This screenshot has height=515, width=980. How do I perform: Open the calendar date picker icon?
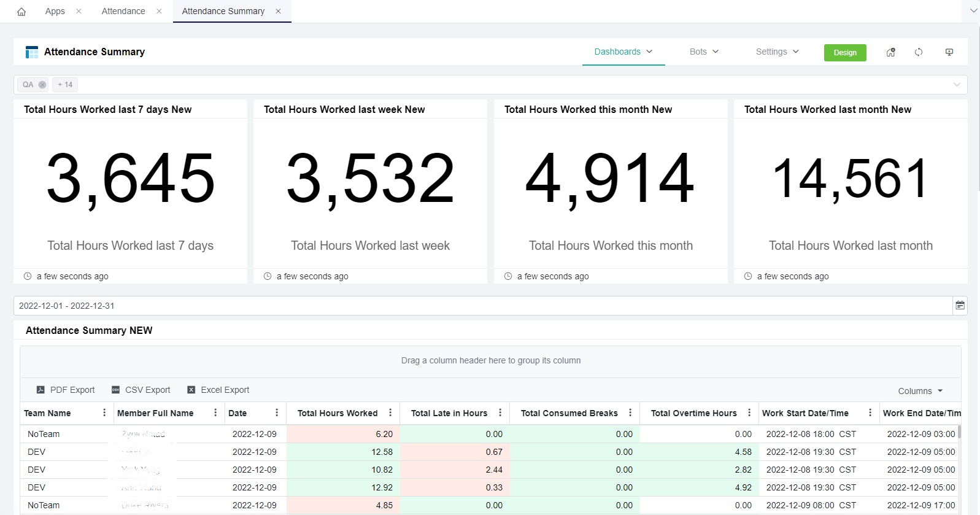(960, 305)
